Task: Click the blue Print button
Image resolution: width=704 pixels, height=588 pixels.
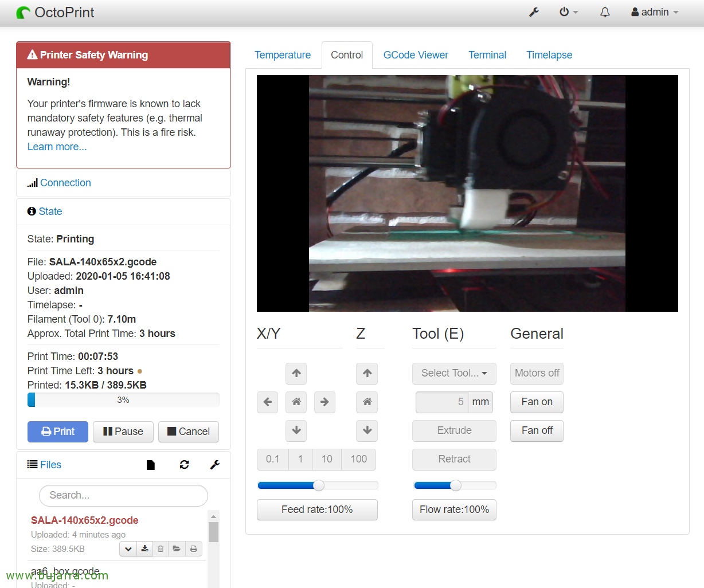Action: 58,432
